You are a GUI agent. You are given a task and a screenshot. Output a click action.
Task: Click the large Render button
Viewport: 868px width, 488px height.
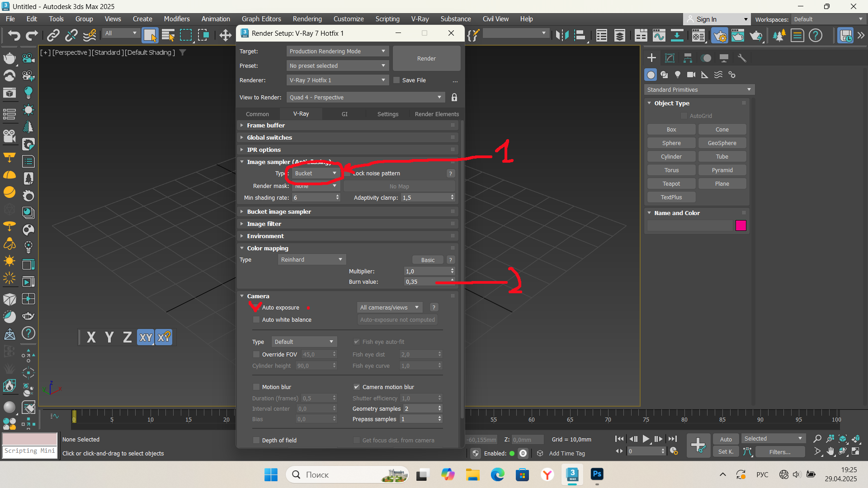pyautogui.click(x=426, y=59)
